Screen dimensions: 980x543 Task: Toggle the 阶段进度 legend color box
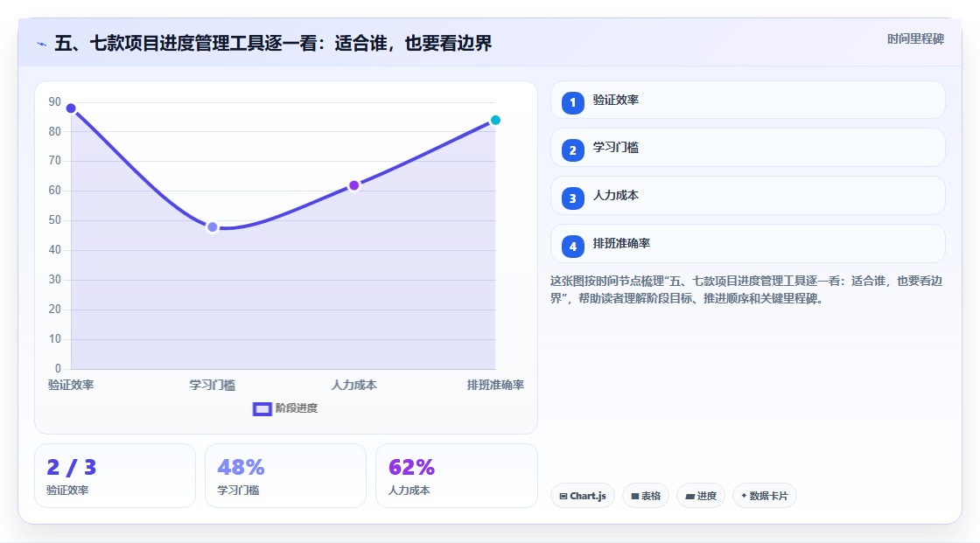click(262, 408)
